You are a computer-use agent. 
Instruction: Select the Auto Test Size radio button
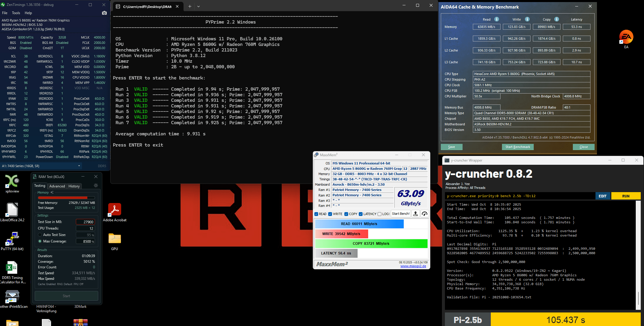40,235
